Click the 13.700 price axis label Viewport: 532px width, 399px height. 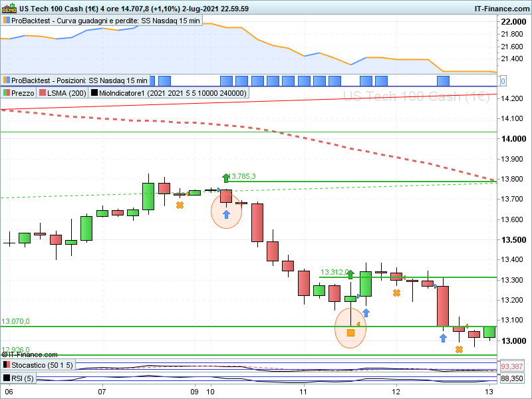(x=512, y=199)
